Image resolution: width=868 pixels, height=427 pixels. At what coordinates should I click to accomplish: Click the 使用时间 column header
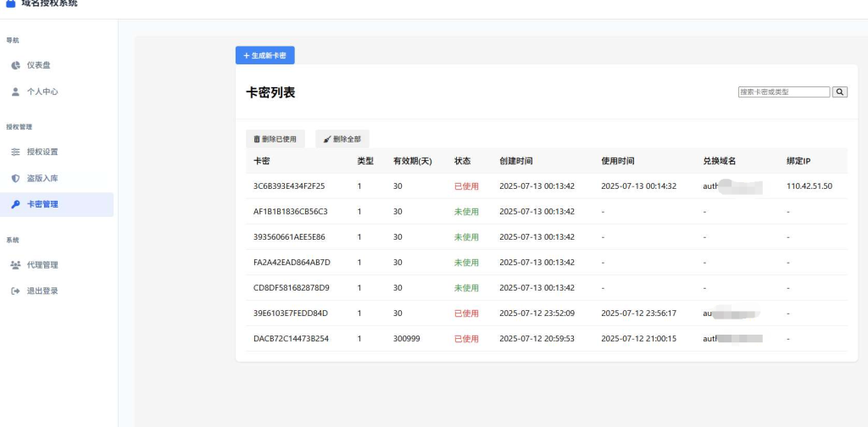pos(618,161)
